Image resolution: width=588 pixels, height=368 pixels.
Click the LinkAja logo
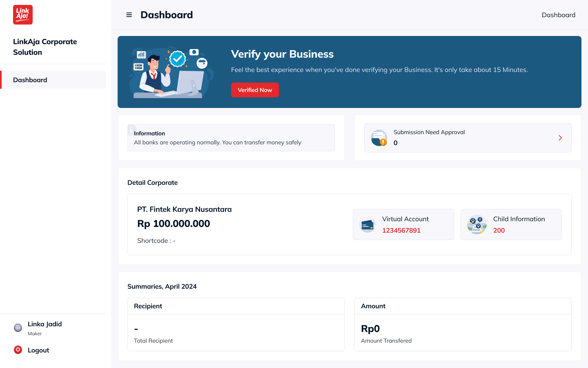tap(23, 15)
